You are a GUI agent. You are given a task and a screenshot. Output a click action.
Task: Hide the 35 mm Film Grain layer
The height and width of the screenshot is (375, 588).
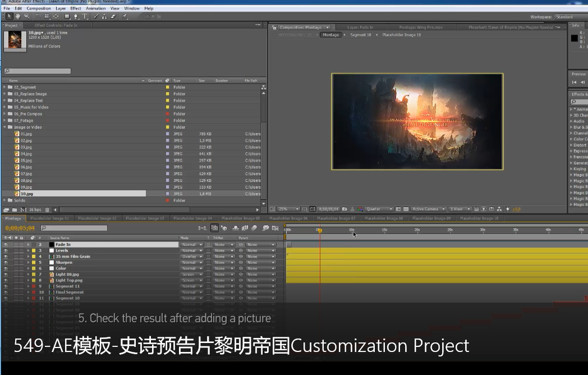click(6, 257)
